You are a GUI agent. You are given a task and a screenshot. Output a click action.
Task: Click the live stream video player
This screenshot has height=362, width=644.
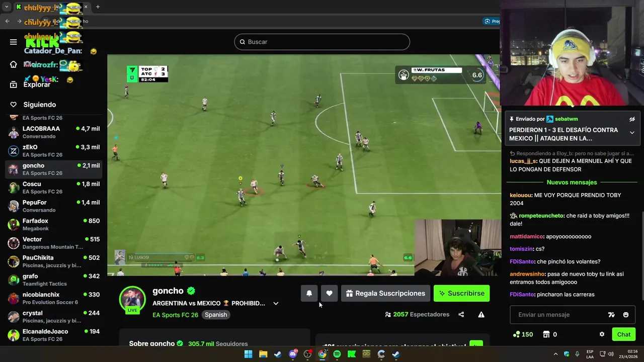(x=304, y=165)
